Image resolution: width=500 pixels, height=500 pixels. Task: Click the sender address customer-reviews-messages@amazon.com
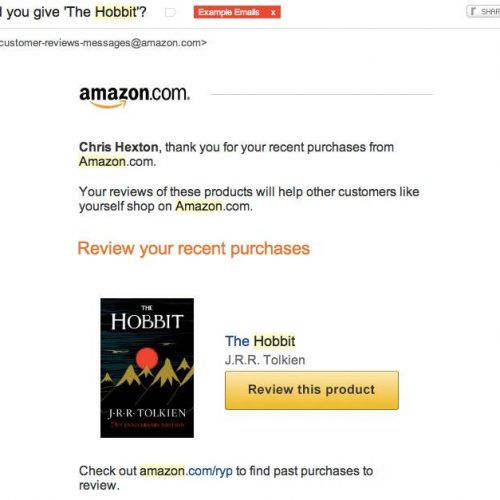click(101, 43)
